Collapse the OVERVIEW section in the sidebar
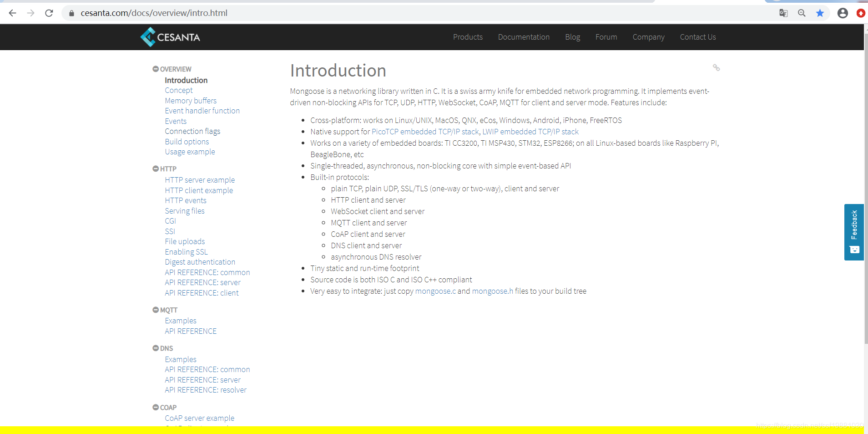This screenshot has width=868, height=434. point(156,69)
